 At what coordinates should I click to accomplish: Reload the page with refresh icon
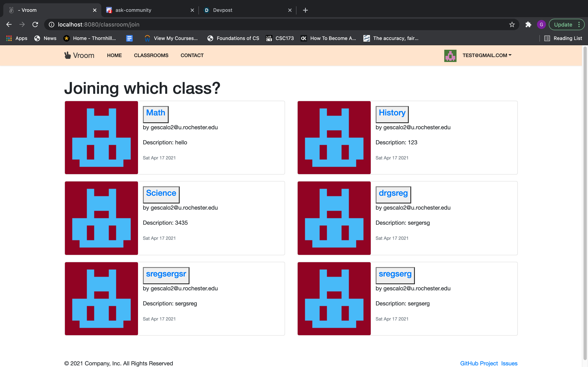[x=35, y=24]
